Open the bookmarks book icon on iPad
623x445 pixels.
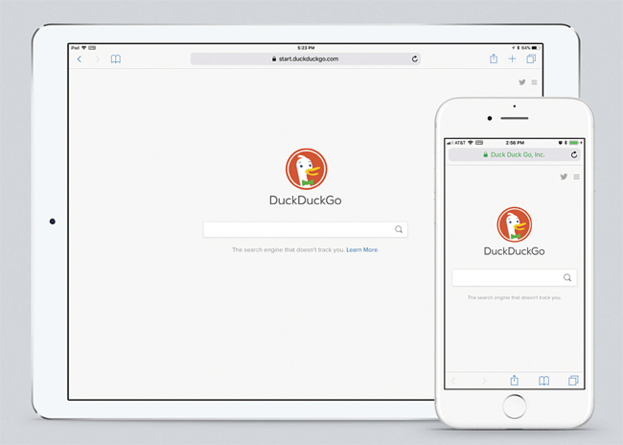[116, 59]
